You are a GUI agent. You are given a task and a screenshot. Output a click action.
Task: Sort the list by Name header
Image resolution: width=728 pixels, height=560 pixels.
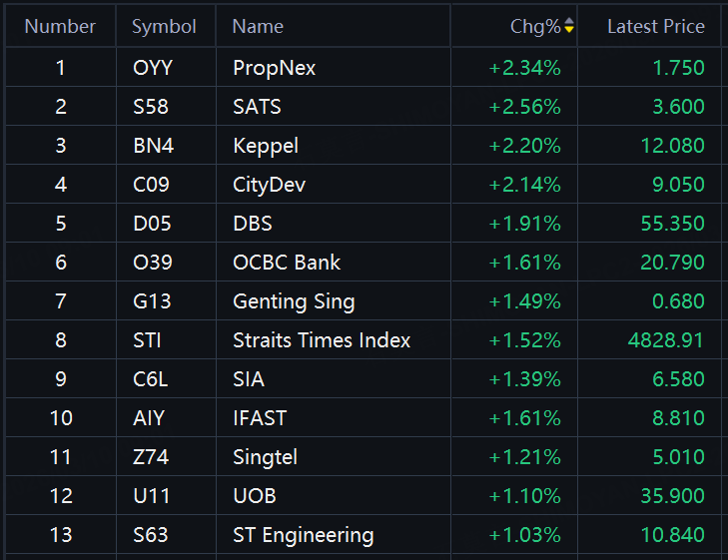[258, 27]
